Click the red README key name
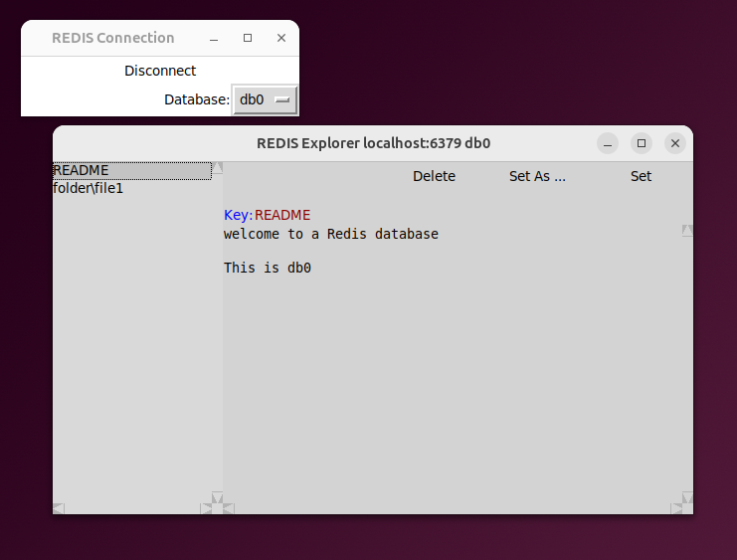737x560 pixels. pyautogui.click(x=282, y=215)
